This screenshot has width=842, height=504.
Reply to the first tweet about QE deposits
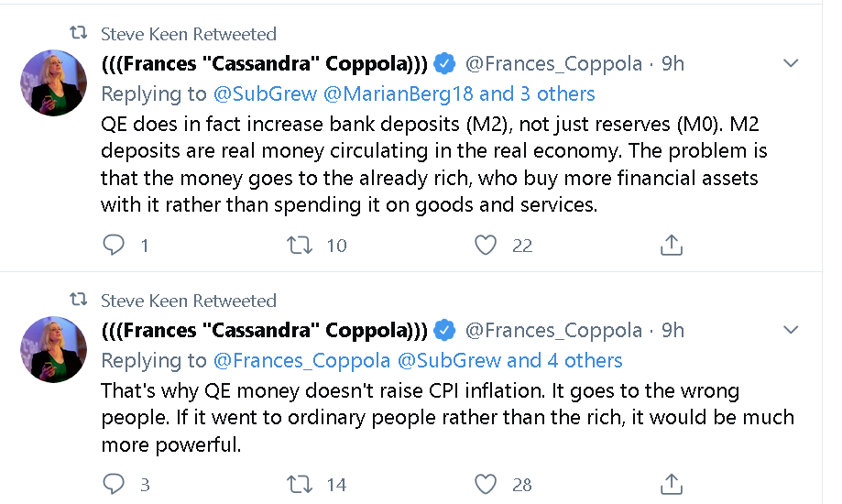pyautogui.click(x=114, y=245)
